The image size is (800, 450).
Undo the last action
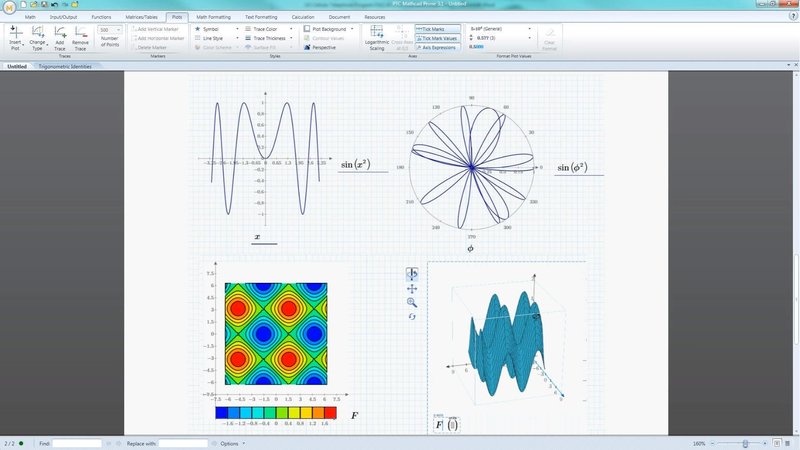(x=54, y=4)
